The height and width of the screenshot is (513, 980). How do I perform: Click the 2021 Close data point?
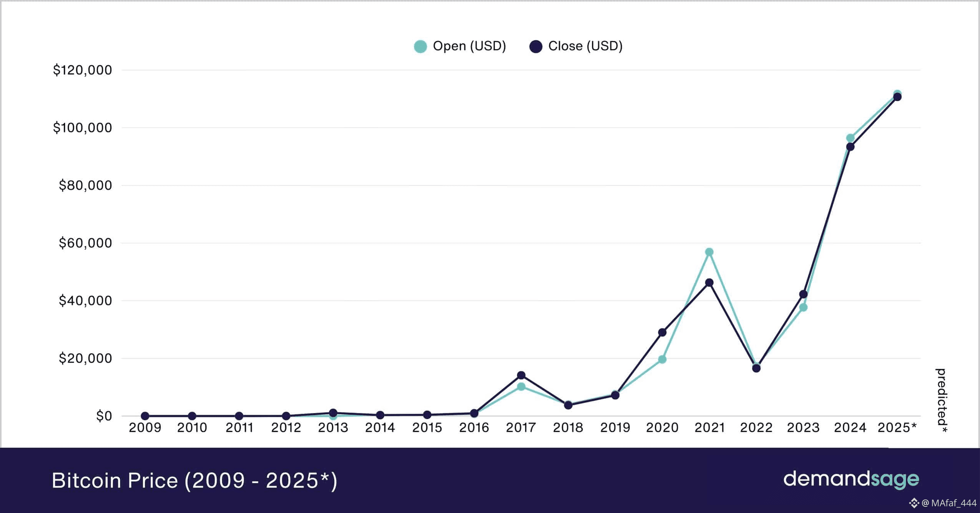(709, 283)
